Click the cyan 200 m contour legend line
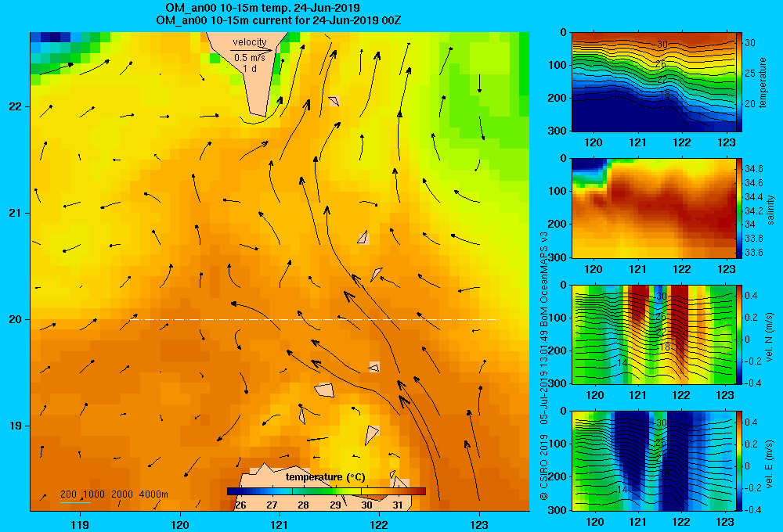This screenshot has width=783, height=532. pos(75,501)
